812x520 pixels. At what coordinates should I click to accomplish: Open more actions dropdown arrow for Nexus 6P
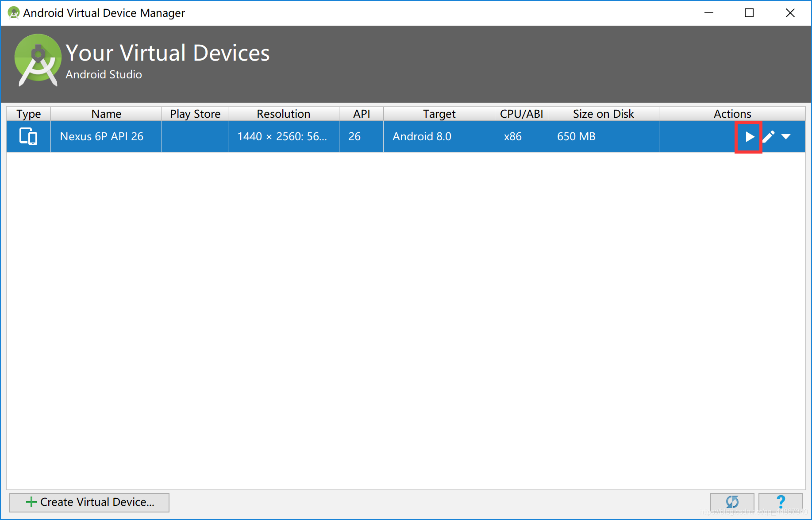[x=786, y=137]
